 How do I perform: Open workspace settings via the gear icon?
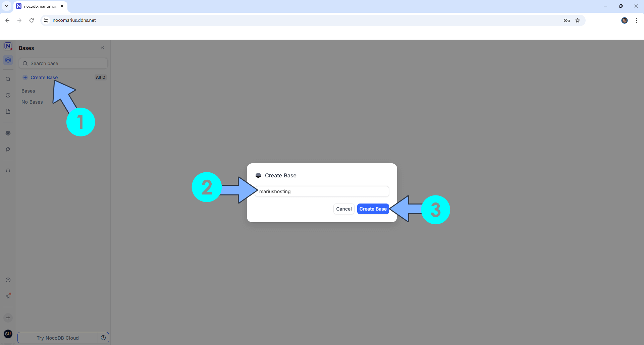click(x=8, y=133)
